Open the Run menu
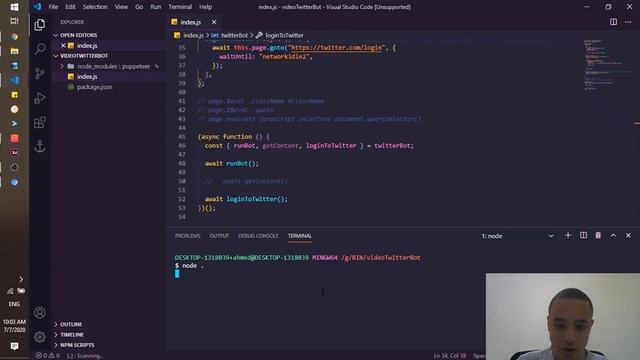 pyautogui.click(x=156, y=7)
